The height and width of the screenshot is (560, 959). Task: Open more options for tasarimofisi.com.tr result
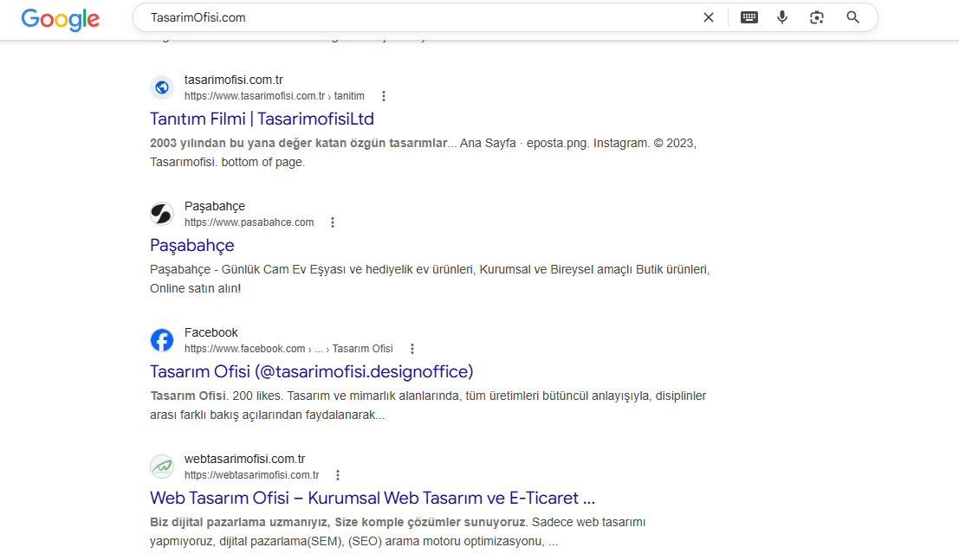point(384,96)
